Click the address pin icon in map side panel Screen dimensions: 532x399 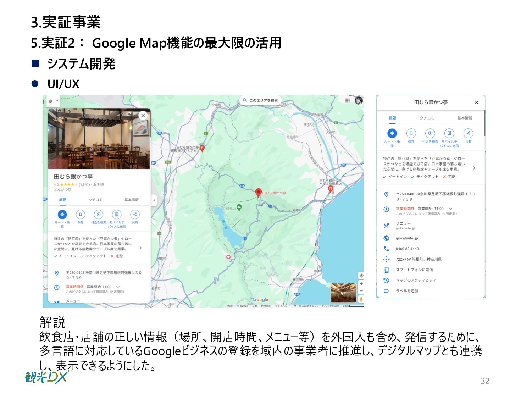57,273
